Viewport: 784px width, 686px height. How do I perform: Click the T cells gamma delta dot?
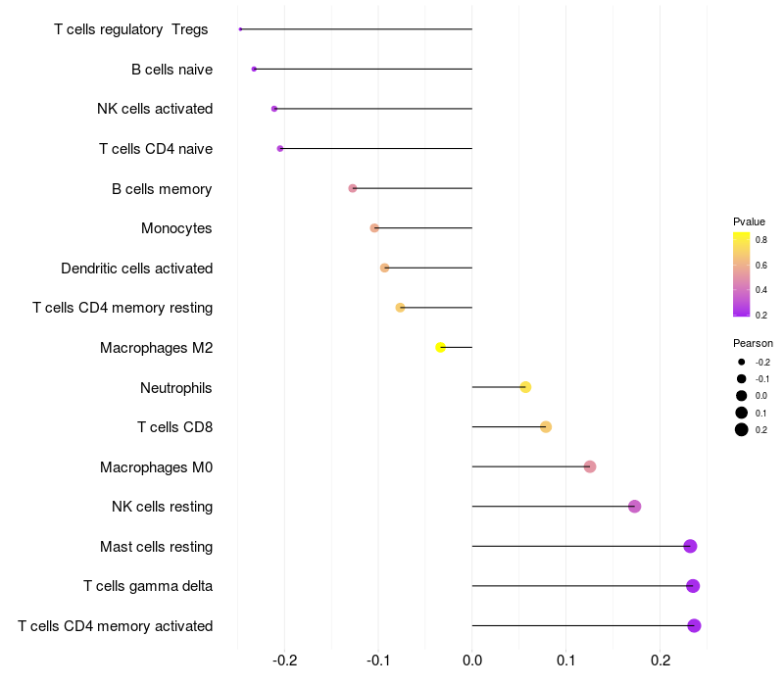(x=693, y=586)
